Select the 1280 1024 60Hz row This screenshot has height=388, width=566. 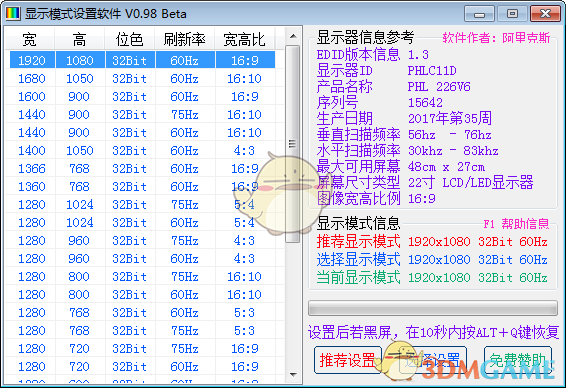142,222
